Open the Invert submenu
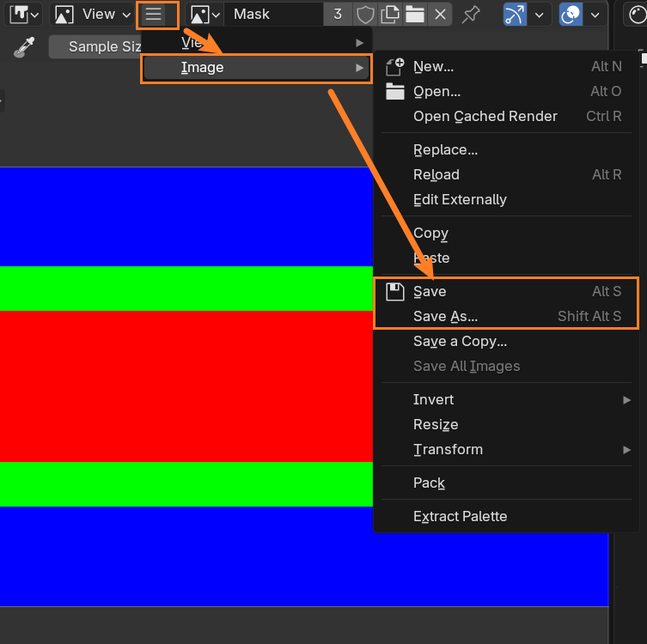The height and width of the screenshot is (644, 647). [x=434, y=399]
